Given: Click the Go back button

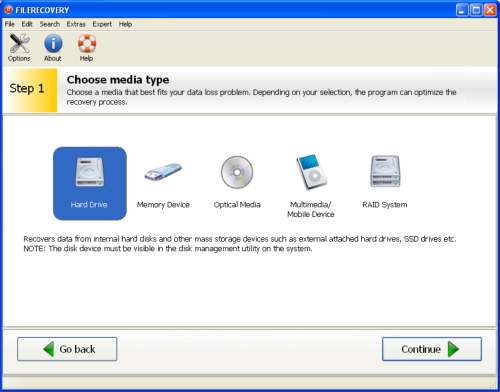Looking at the screenshot, I should pos(67,349).
